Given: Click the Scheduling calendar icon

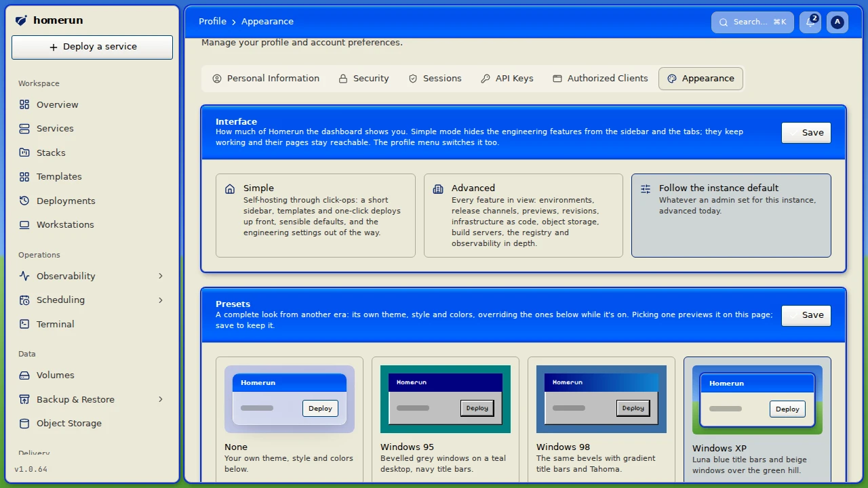Looking at the screenshot, I should coord(24,300).
